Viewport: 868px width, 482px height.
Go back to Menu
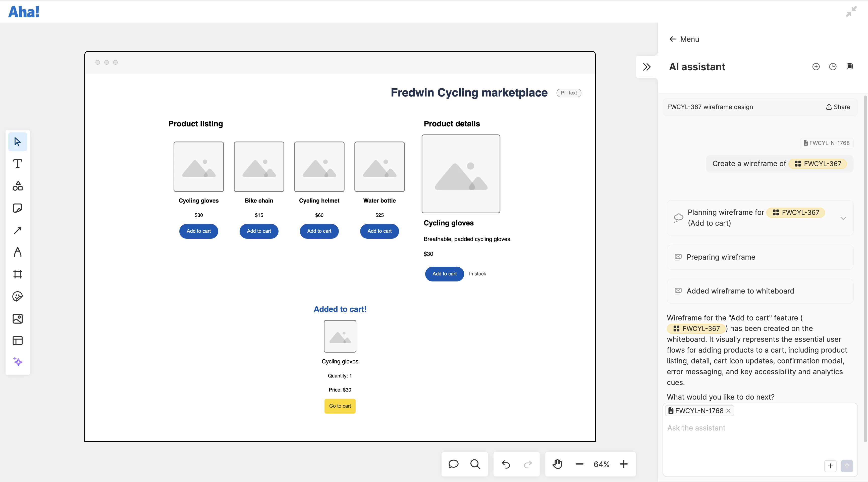tap(684, 39)
